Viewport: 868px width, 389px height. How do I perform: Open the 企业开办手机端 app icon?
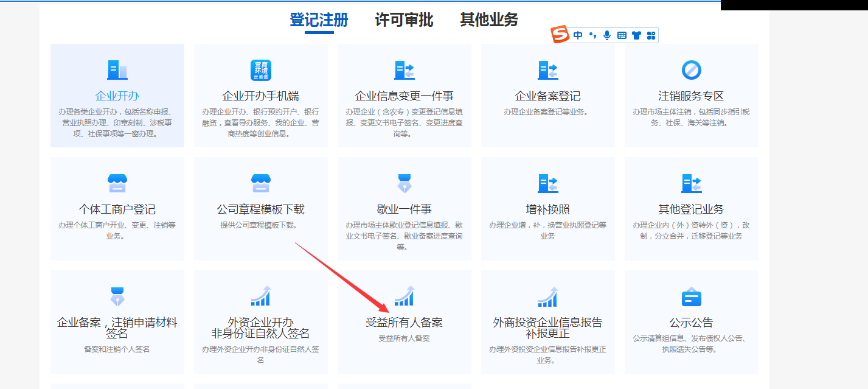coord(260,70)
